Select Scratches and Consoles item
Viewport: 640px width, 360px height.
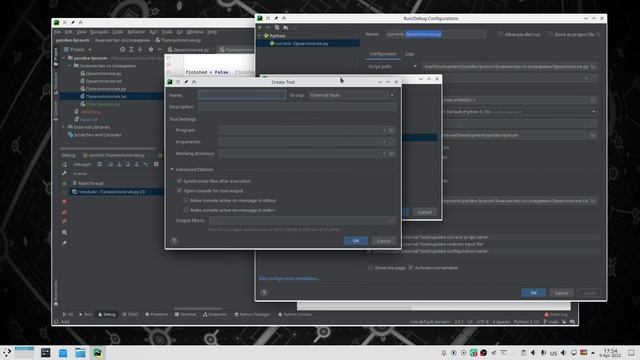[x=98, y=135]
